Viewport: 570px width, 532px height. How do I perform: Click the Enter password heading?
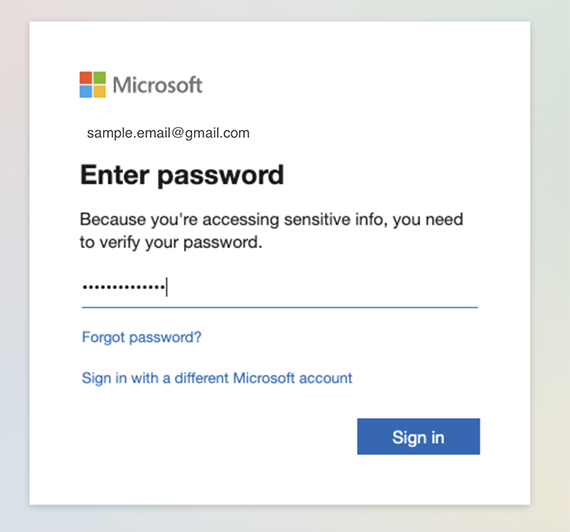182,175
